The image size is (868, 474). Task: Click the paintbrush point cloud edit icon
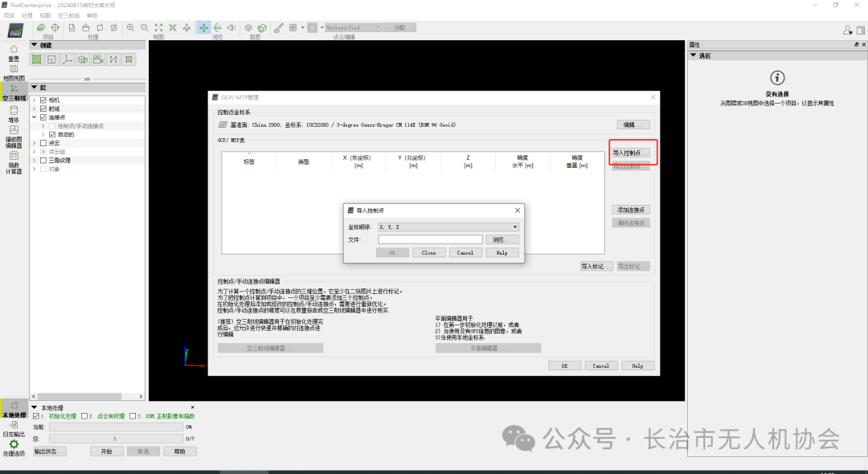coord(278,27)
